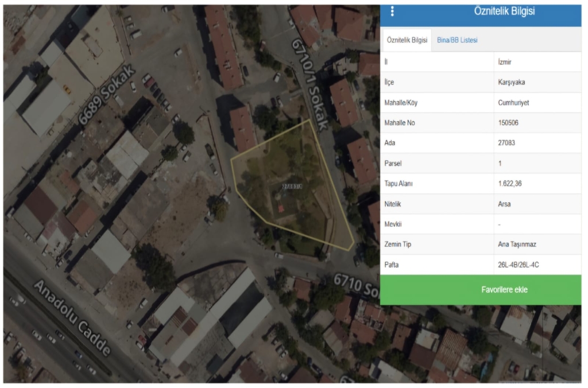Image resolution: width=588 pixels, height=388 pixels.
Task: Click the Nitelik value Arsa
Action: pos(505,204)
